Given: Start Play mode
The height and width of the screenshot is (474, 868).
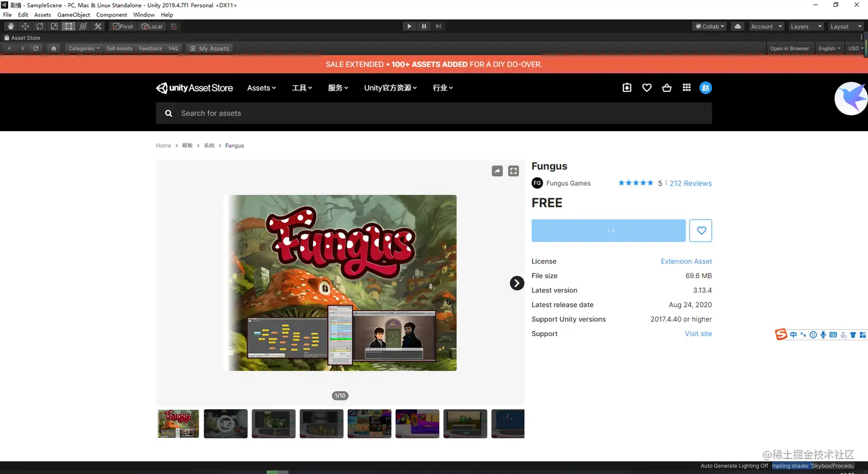Looking at the screenshot, I should click(409, 26).
